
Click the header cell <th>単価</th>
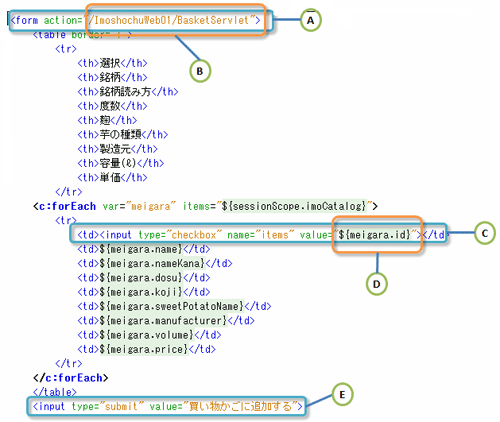(112, 177)
